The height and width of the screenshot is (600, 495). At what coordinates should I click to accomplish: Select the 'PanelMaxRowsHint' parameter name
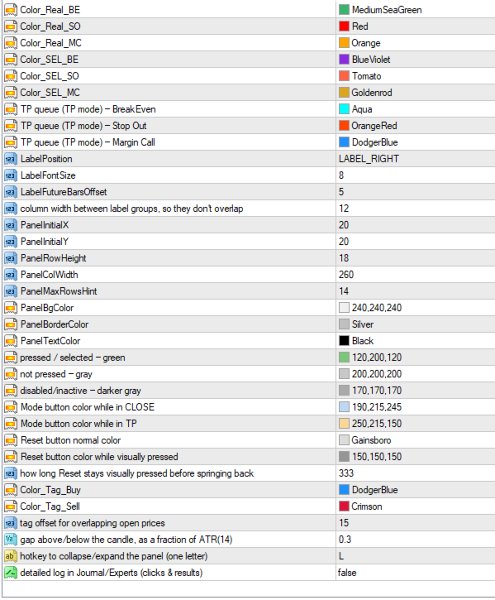(x=59, y=291)
